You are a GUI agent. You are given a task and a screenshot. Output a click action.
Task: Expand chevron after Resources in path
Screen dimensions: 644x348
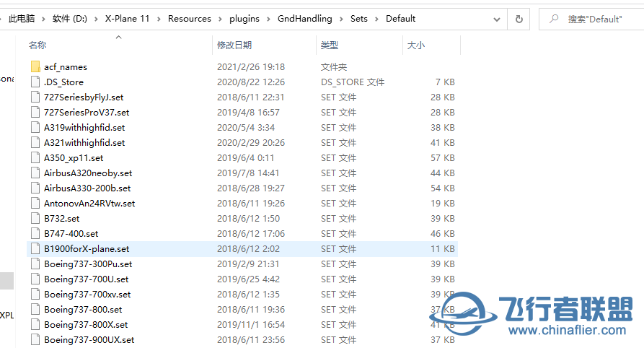click(x=220, y=19)
